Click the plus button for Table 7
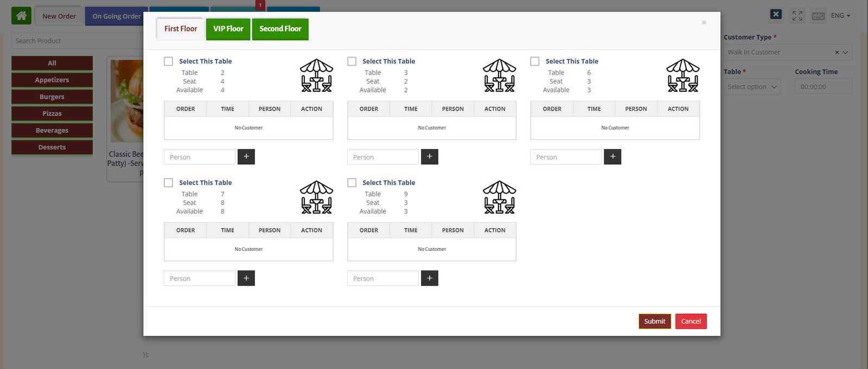This screenshot has width=868, height=369. (246, 278)
